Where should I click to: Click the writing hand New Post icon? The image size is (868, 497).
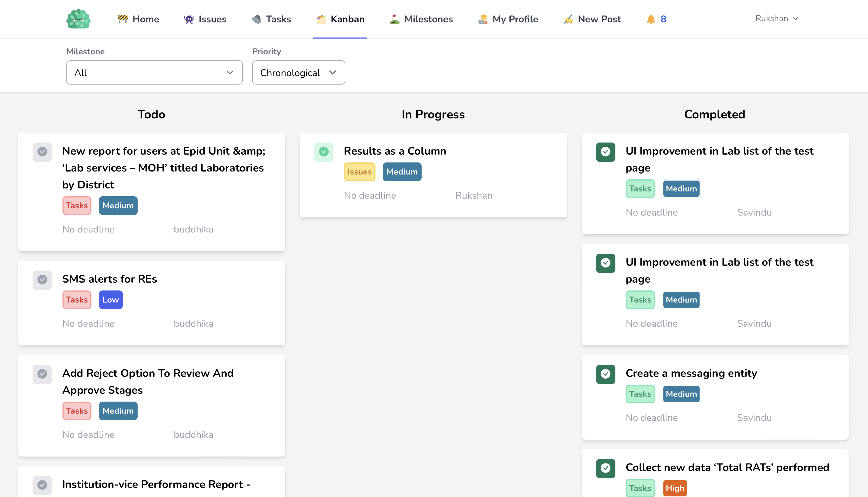[x=568, y=19]
